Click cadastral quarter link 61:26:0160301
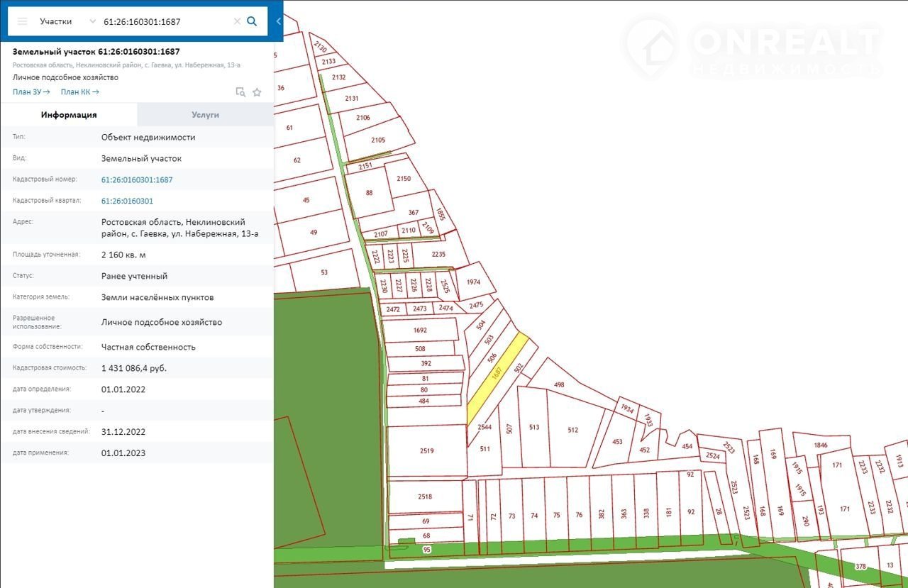 click(127, 201)
